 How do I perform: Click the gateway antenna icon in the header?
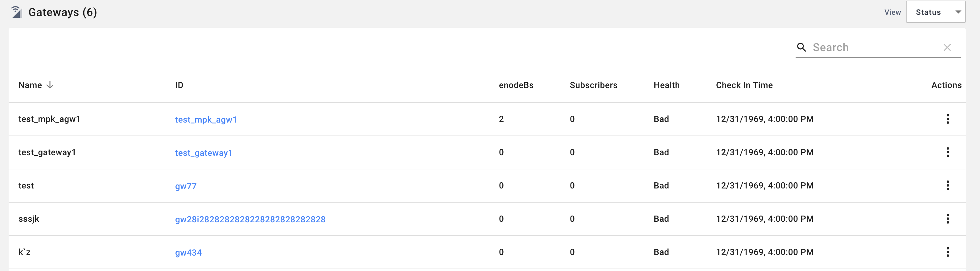pyautogui.click(x=16, y=11)
